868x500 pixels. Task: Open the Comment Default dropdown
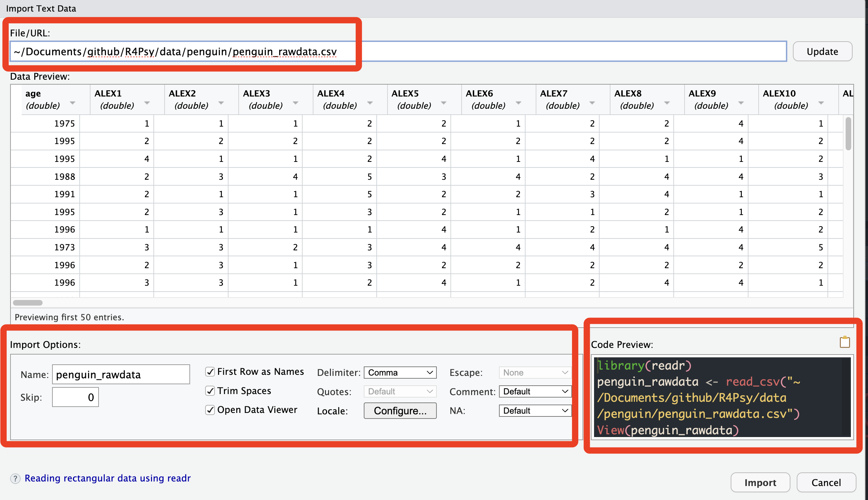pos(535,392)
